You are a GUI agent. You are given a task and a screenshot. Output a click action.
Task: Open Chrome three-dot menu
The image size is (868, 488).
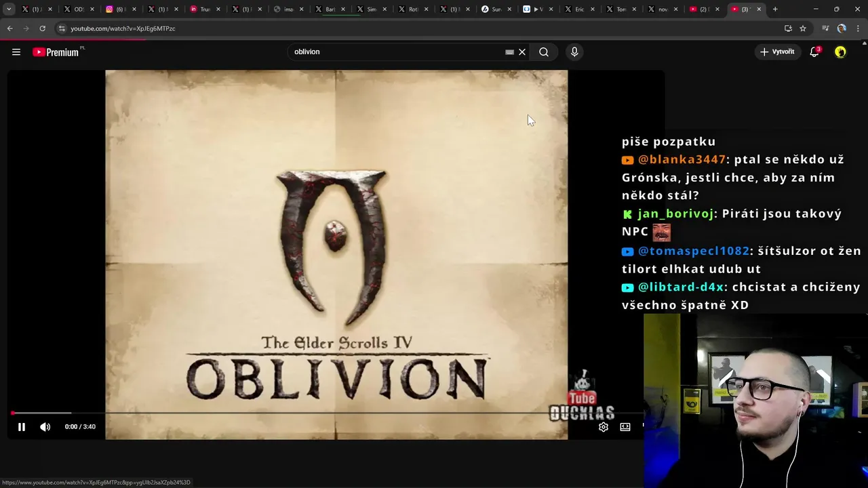(x=859, y=28)
